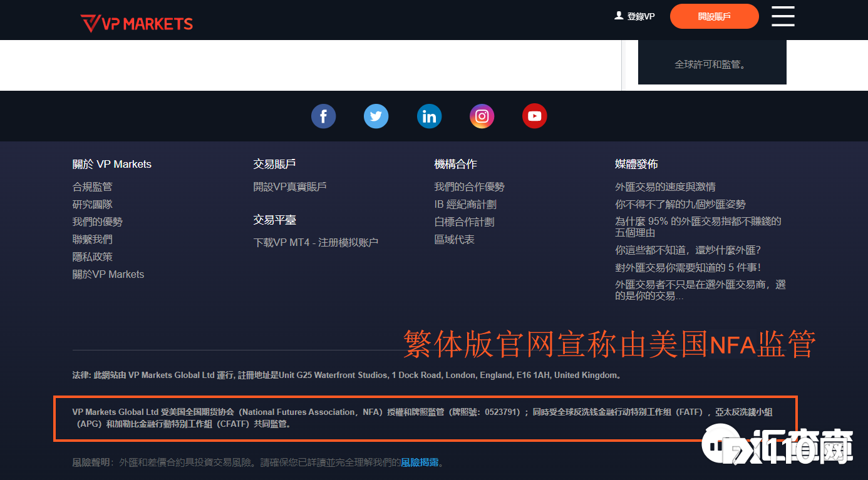Open the 合規監管 footer link
This screenshot has width=868, height=480.
[x=93, y=186]
